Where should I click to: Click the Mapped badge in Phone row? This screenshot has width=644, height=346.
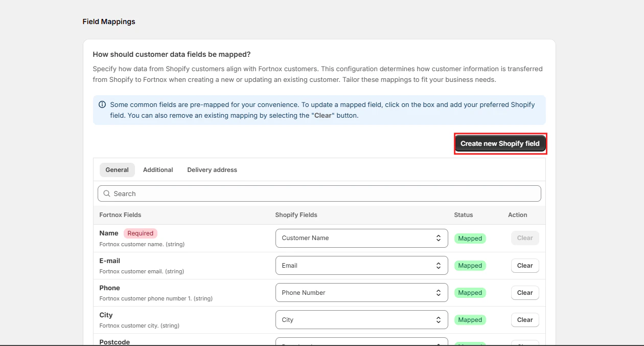pos(470,293)
